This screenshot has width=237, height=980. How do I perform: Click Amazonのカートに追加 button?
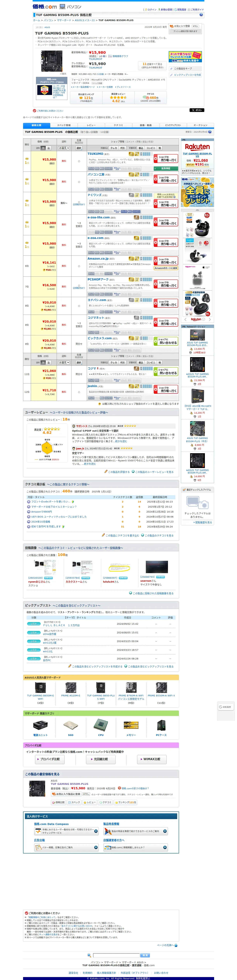[166, 268]
